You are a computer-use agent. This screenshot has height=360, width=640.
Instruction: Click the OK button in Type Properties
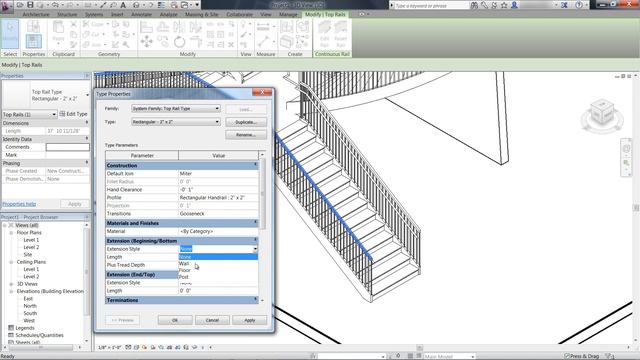tap(175, 320)
